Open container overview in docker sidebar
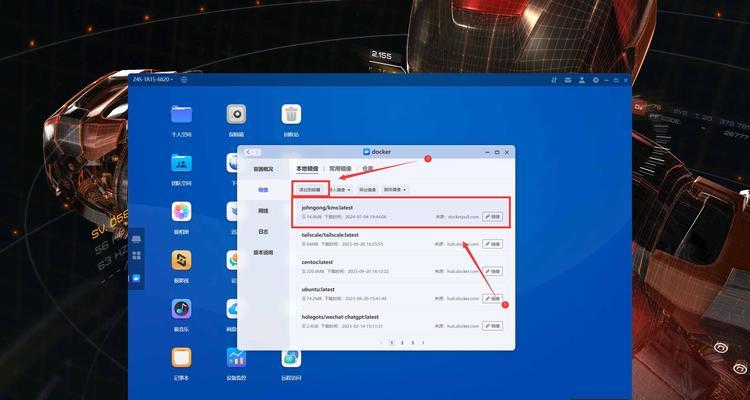750x400 pixels. pos(263,169)
